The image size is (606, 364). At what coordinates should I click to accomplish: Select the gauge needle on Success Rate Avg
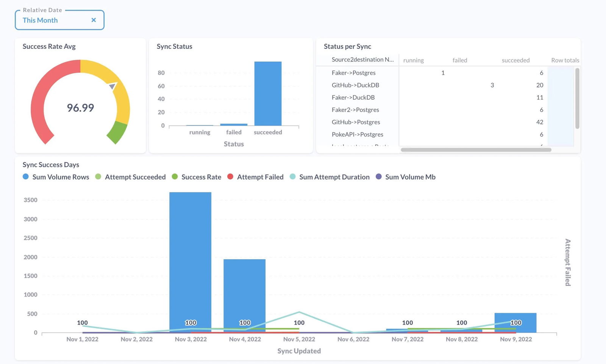[x=112, y=86]
